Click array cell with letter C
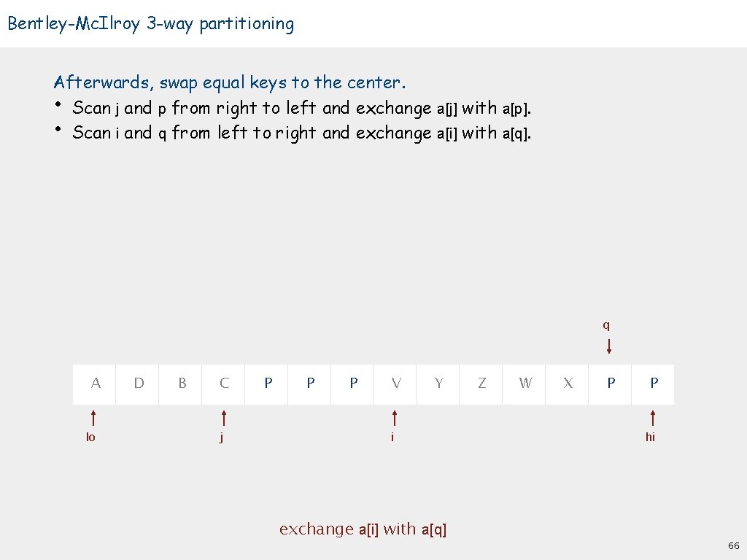 (224, 383)
